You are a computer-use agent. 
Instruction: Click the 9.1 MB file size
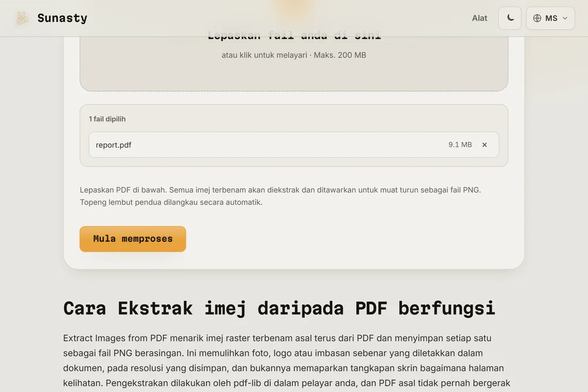pyautogui.click(x=460, y=145)
